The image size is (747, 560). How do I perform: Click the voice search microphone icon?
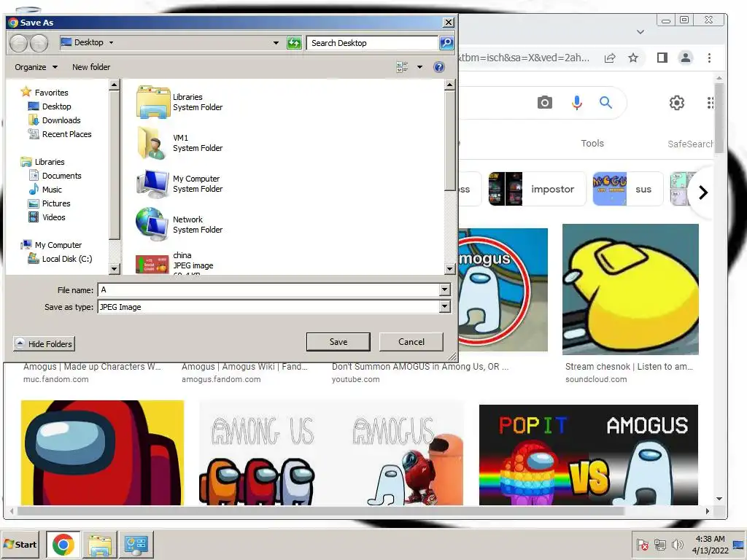(576, 102)
